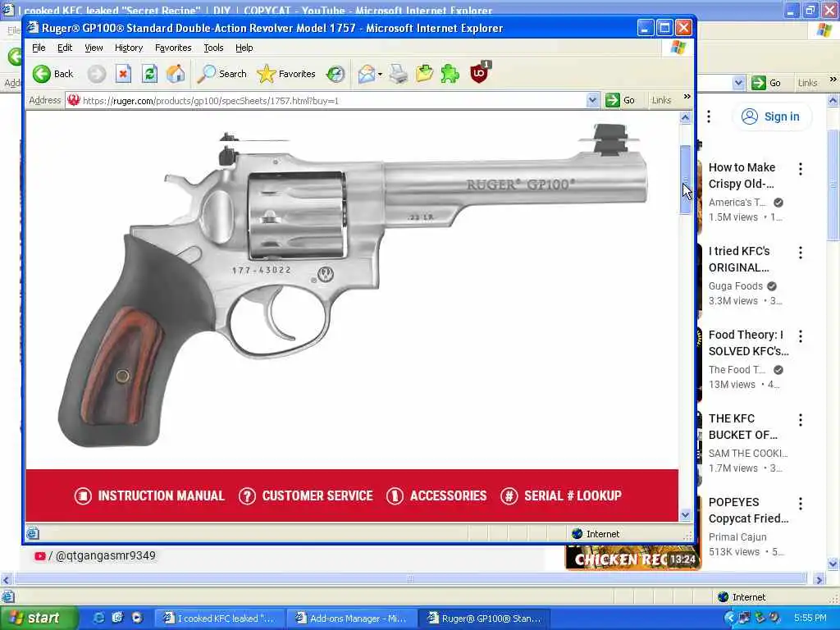Image resolution: width=840 pixels, height=630 pixels.
Task: Click the 5:55 PM clock
Action: [x=810, y=619]
